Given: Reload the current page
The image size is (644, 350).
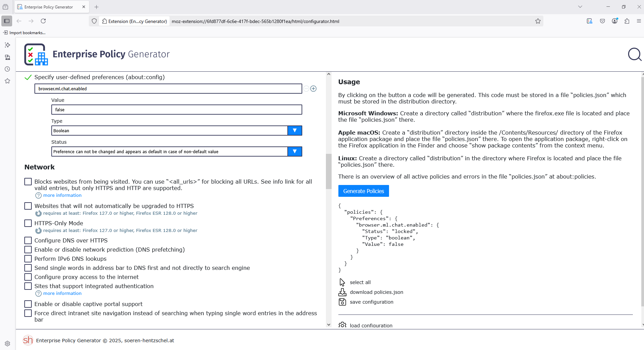Looking at the screenshot, I should (x=43, y=21).
